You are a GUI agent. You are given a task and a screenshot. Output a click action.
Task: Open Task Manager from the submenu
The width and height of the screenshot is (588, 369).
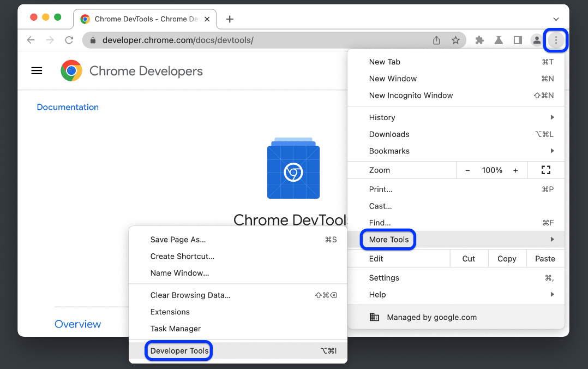coord(238,329)
